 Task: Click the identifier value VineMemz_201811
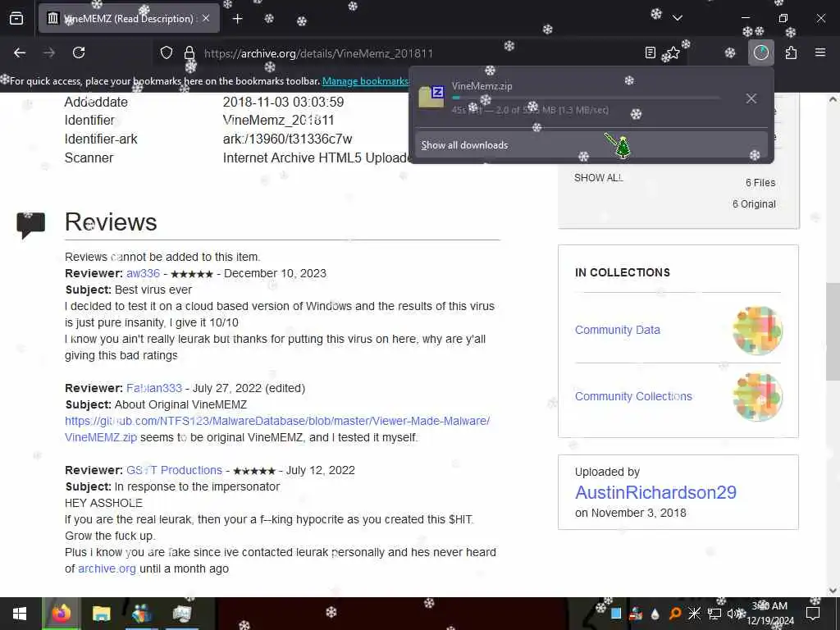click(279, 120)
